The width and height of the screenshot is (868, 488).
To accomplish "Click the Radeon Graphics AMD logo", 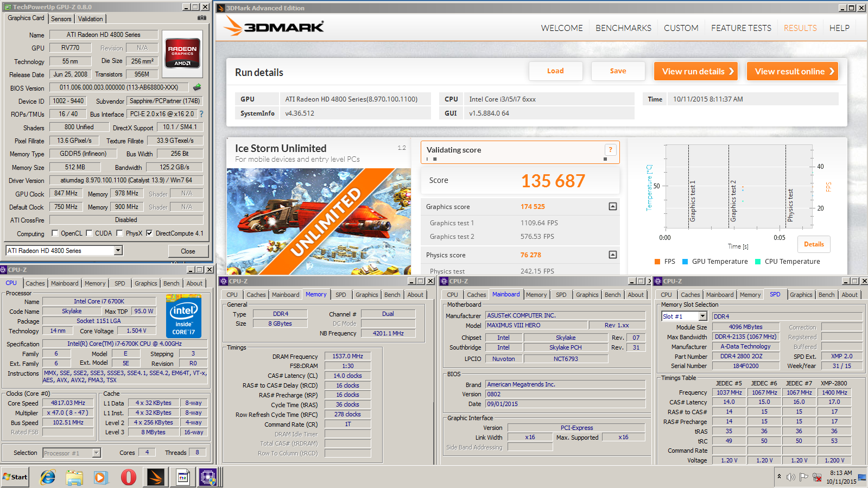I will pyautogui.click(x=182, y=53).
